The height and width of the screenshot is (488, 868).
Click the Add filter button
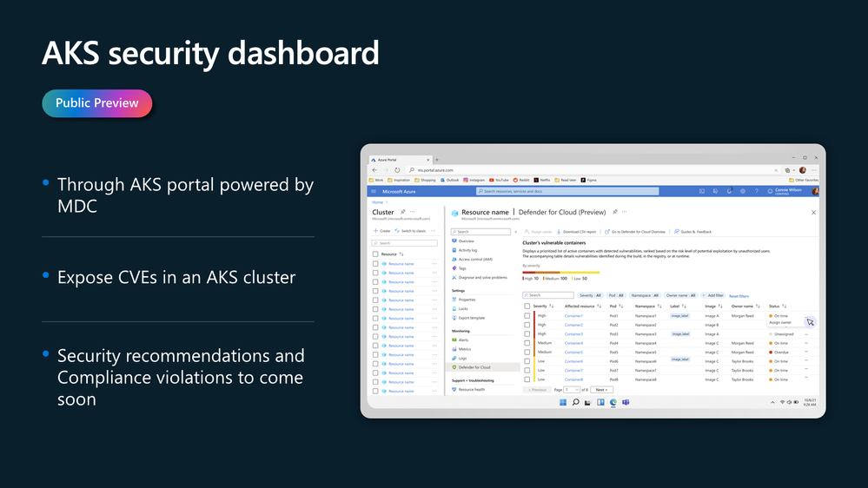[713, 295]
